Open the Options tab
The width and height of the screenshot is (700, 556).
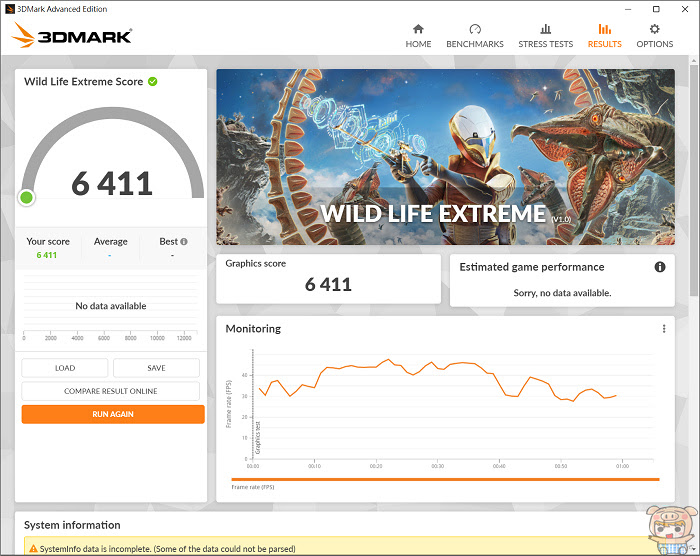654,36
